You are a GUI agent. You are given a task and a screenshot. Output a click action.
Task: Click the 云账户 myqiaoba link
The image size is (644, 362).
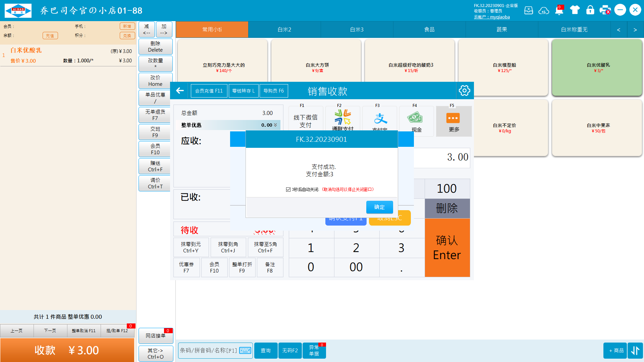coord(492,17)
